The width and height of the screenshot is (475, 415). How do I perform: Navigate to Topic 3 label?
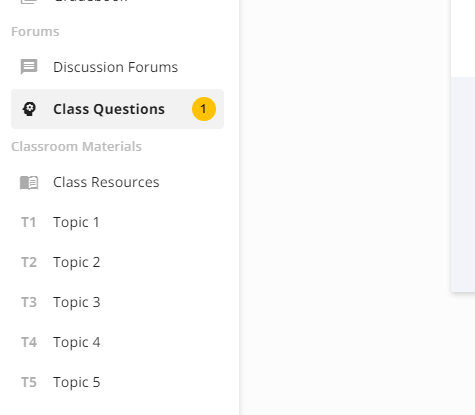(x=77, y=303)
